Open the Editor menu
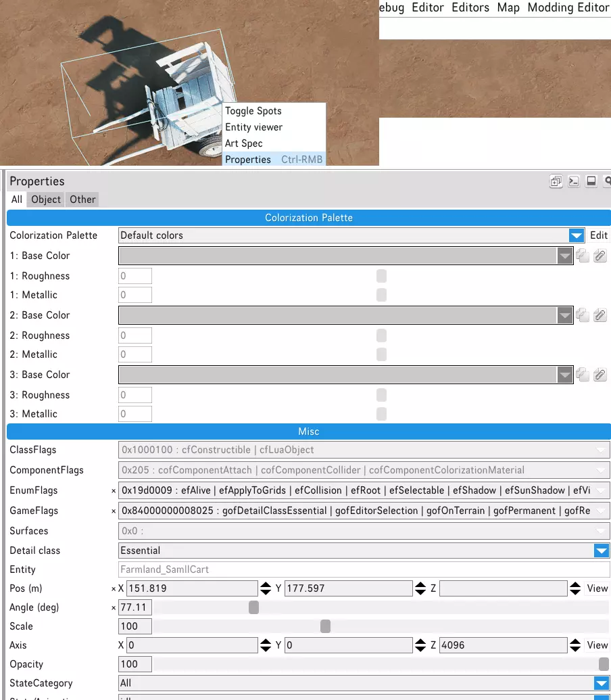Screen dimensions: 611x700 click(428, 7)
